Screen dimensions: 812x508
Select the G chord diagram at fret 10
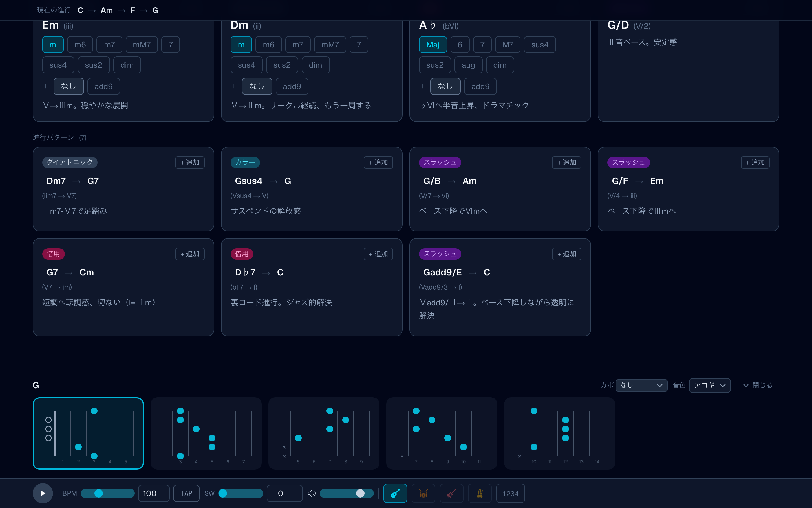pyautogui.click(x=559, y=433)
